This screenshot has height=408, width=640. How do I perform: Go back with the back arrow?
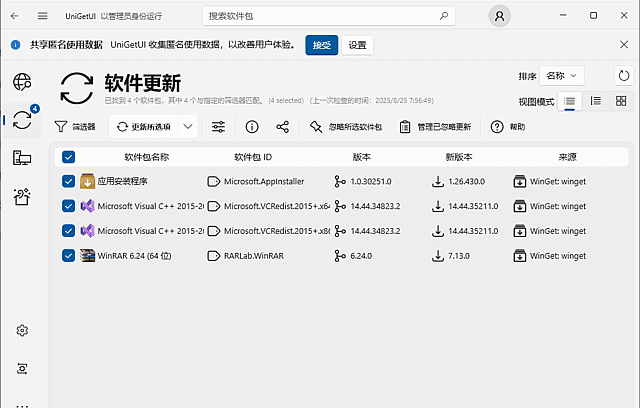point(15,16)
